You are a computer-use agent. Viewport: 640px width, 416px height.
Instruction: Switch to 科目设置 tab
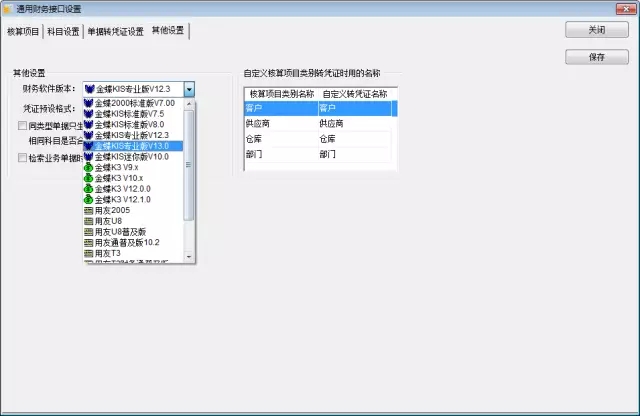tap(63, 31)
